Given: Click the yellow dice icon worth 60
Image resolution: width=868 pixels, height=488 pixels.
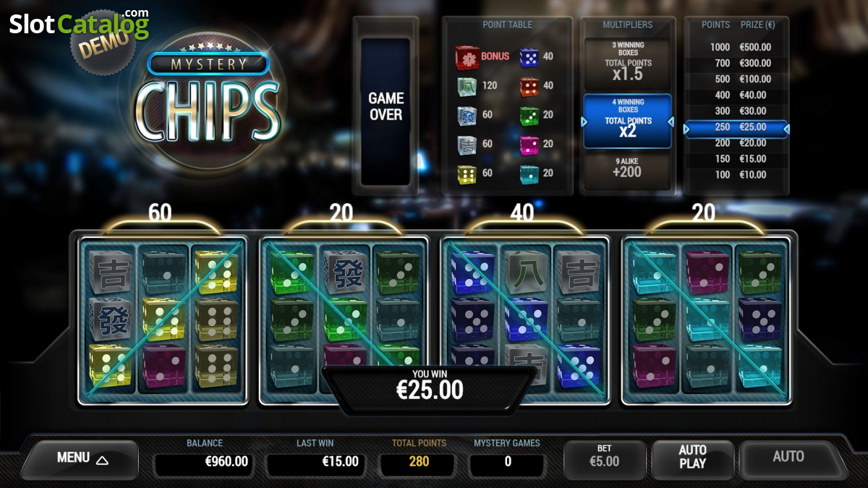Looking at the screenshot, I should pos(467,174).
